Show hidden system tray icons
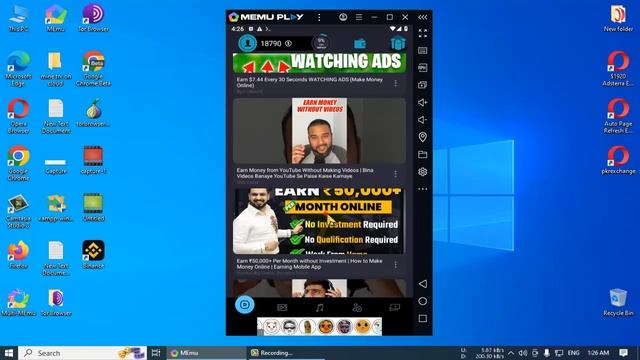This screenshot has width=640, height=360. point(511,353)
